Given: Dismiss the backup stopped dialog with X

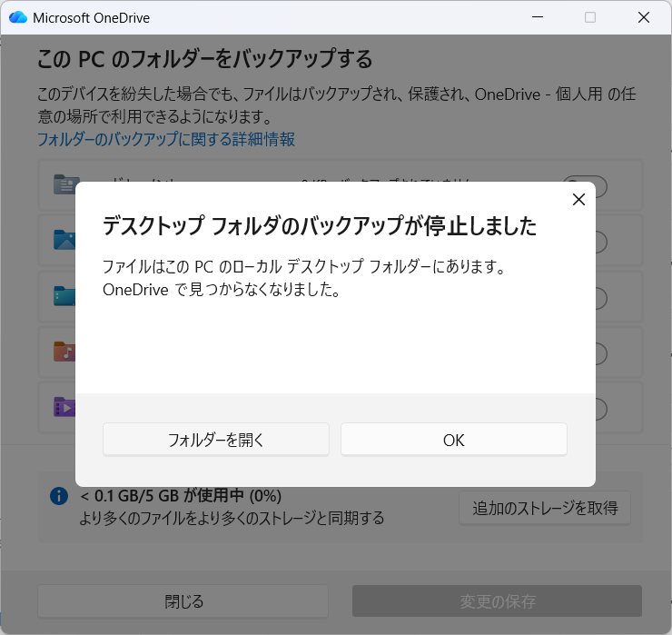Looking at the screenshot, I should point(578,200).
